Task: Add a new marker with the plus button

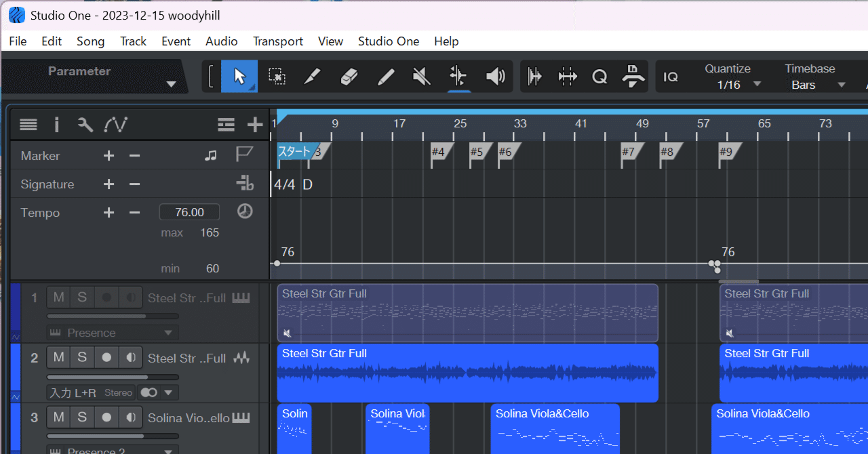Action: click(108, 155)
